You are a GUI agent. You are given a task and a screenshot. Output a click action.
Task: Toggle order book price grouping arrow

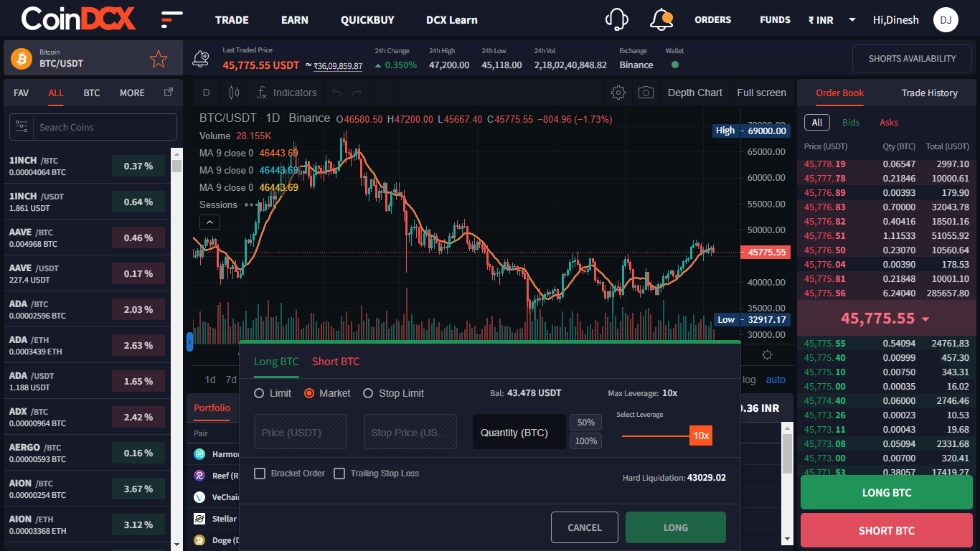click(x=925, y=319)
